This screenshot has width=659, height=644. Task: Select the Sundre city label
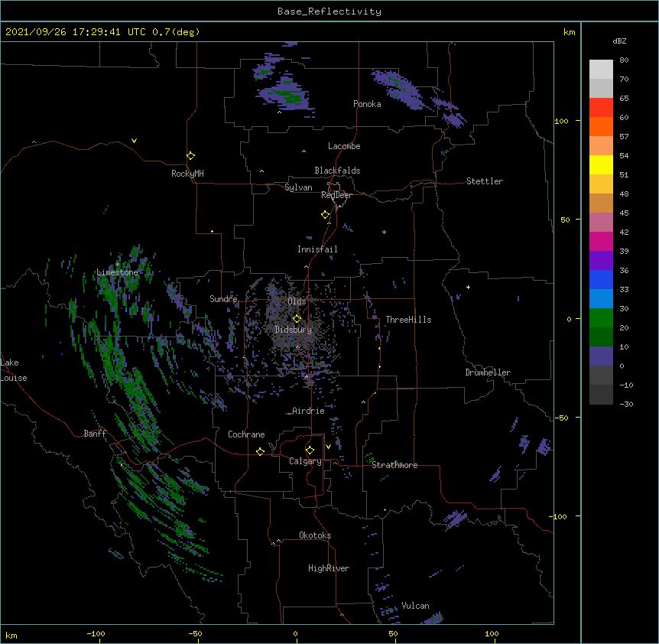click(x=223, y=299)
